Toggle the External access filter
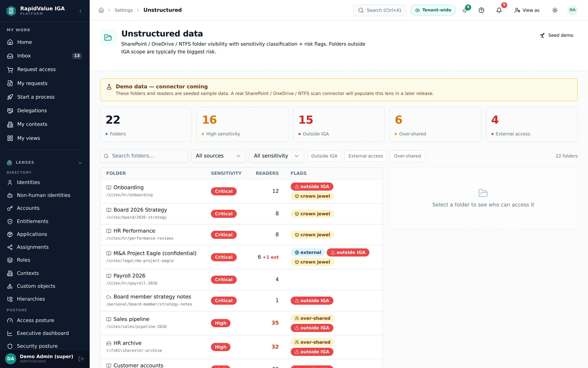 click(365, 156)
